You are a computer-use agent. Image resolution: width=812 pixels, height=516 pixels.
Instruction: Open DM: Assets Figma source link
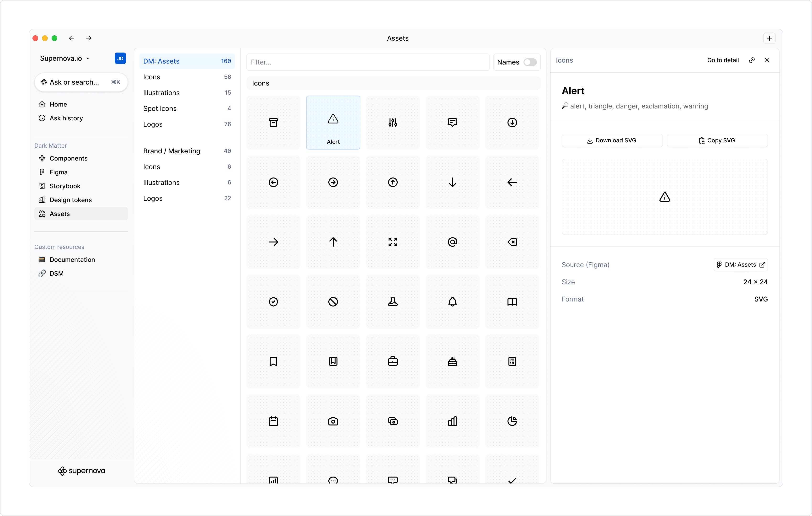click(740, 265)
